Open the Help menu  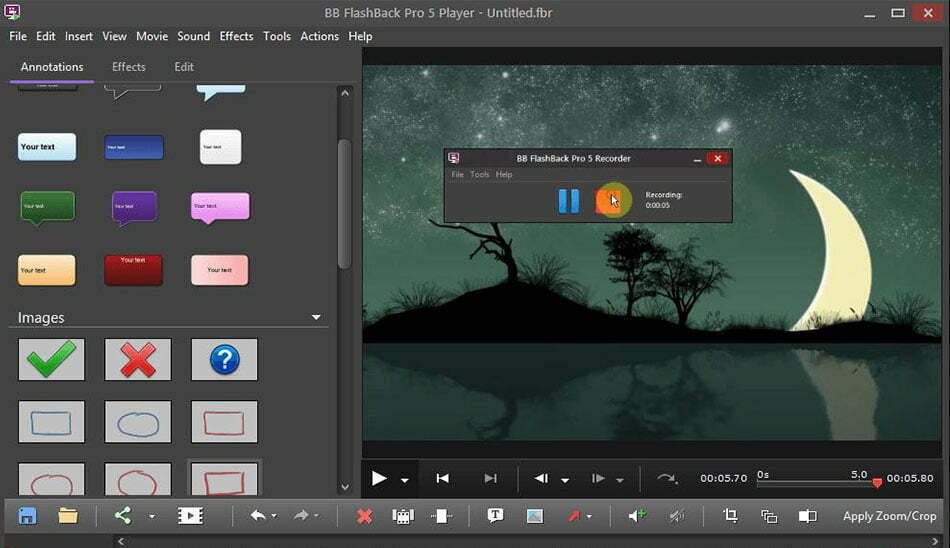pos(360,36)
